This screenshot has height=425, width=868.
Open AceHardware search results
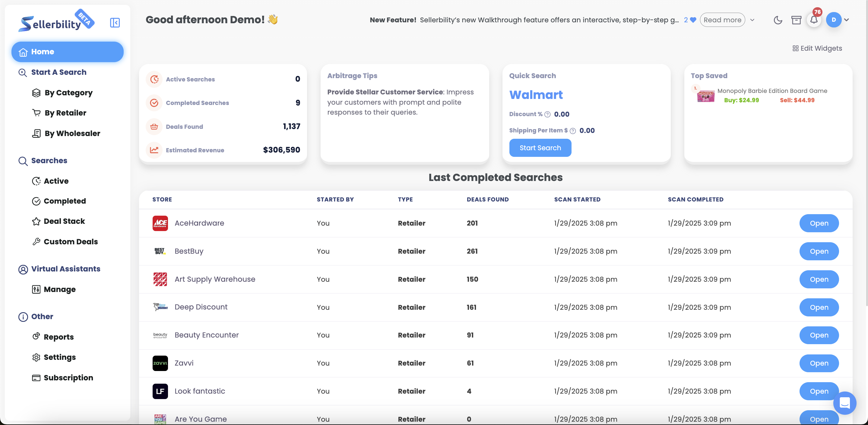pos(819,223)
